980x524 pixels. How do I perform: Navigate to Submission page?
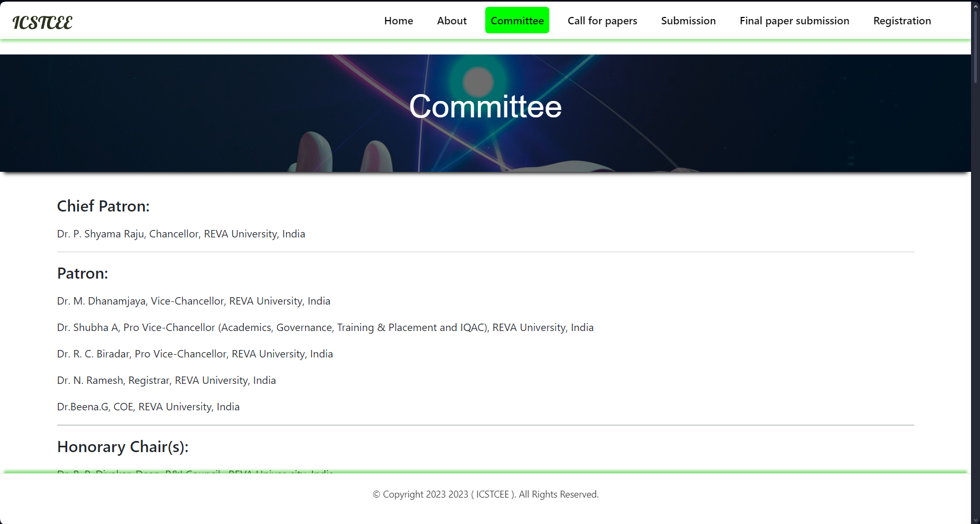(x=688, y=21)
